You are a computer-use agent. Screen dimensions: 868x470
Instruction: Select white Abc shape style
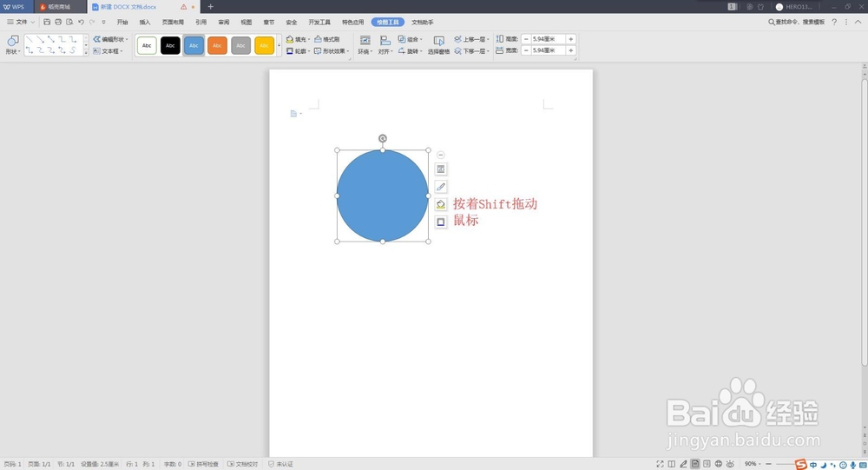click(147, 45)
